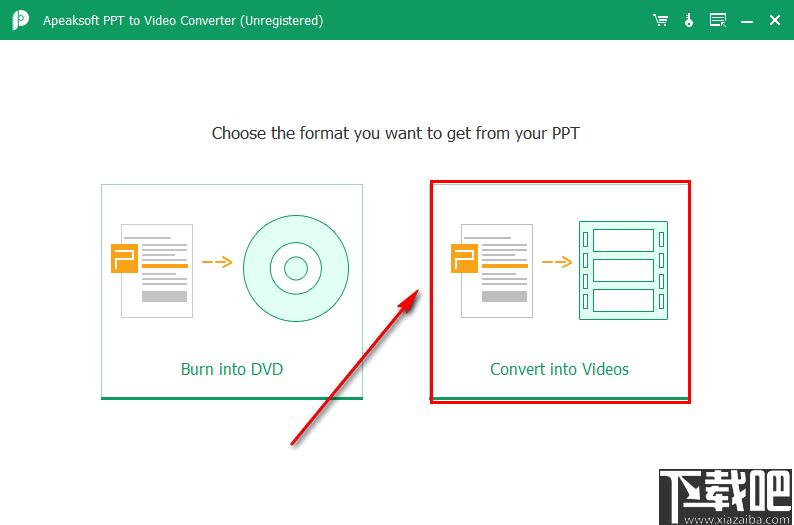Open the shopping cart purchase icon
Viewport: 794px width, 525px height.
pyautogui.click(x=660, y=20)
